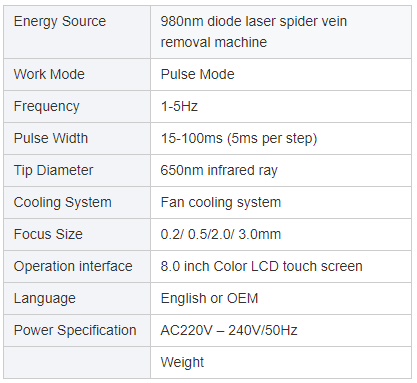Click the Tip Diameter label

[x=53, y=170]
